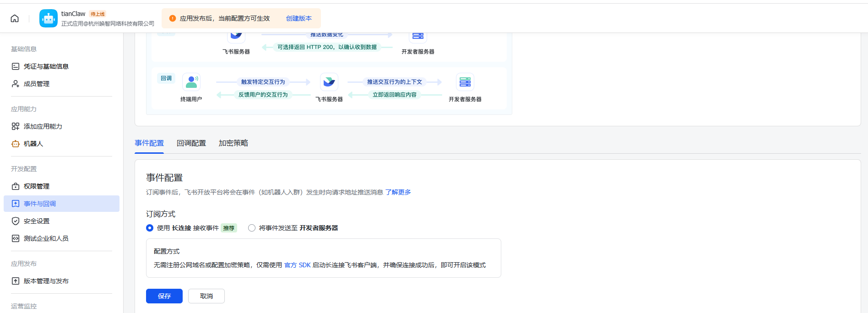Open the 加密策略 tab

(233, 143)
